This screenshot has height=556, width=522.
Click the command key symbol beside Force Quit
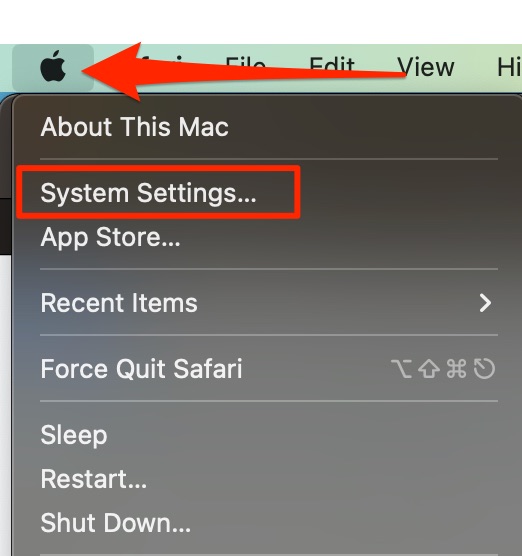(456, 369)
